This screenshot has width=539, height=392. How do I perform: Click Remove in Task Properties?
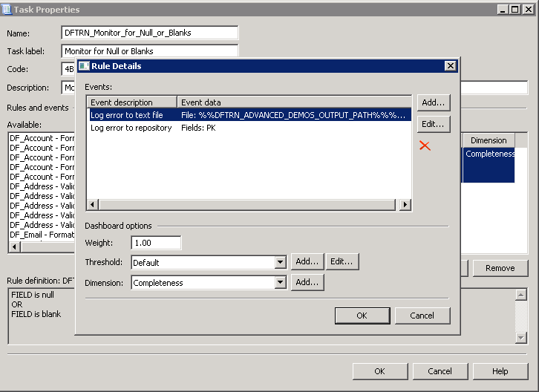(x=500, y=268)
